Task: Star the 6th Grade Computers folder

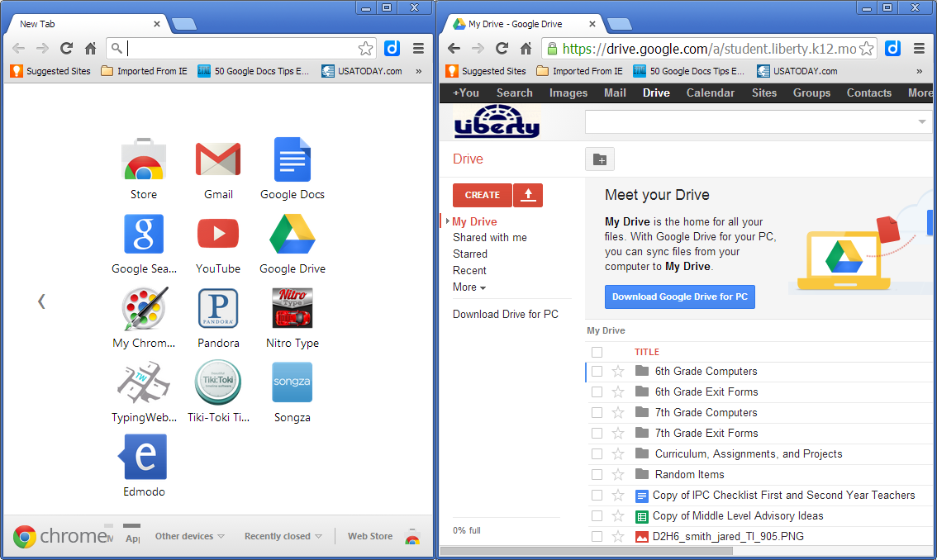Action: 618,371
